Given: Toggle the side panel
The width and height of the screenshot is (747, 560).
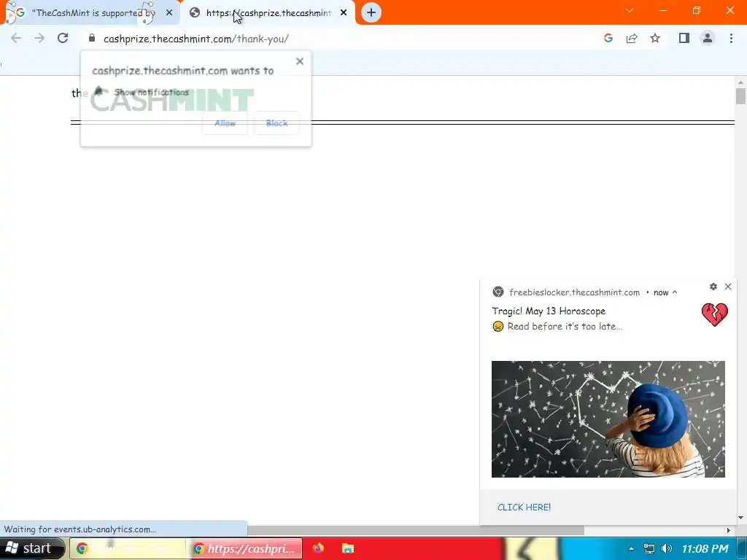Looking at the screenshot, I should tap(684, 38).
